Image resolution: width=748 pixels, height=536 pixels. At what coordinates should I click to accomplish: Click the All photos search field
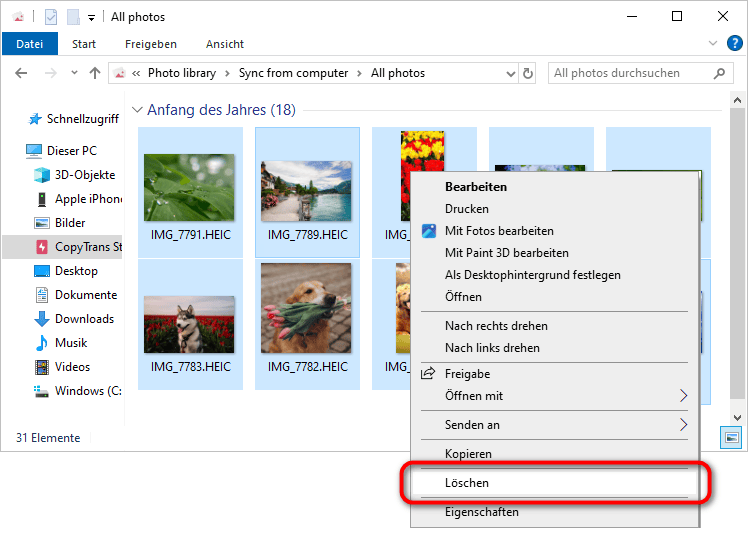[630, 73]
